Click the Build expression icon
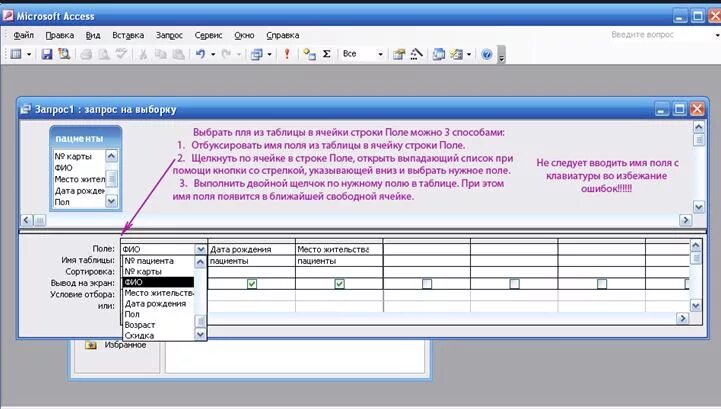721x409 pixels. 417,54
